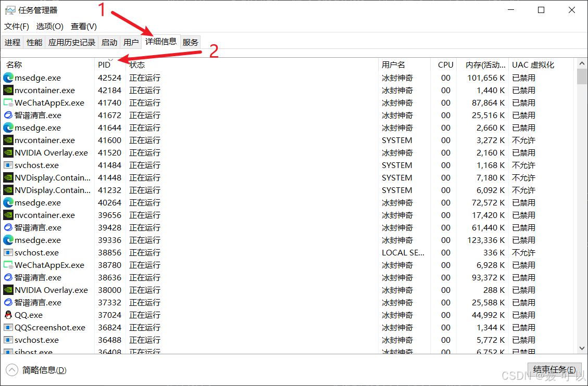Image resolution: width=588 pixels, height=386 pixels.
Task: Click 智谱清言.exe icon in PID 38636 row
Action: 8,277
